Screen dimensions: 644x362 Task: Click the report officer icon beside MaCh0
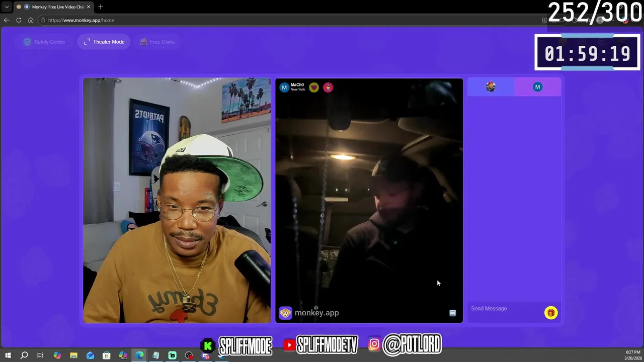[328, 87]
